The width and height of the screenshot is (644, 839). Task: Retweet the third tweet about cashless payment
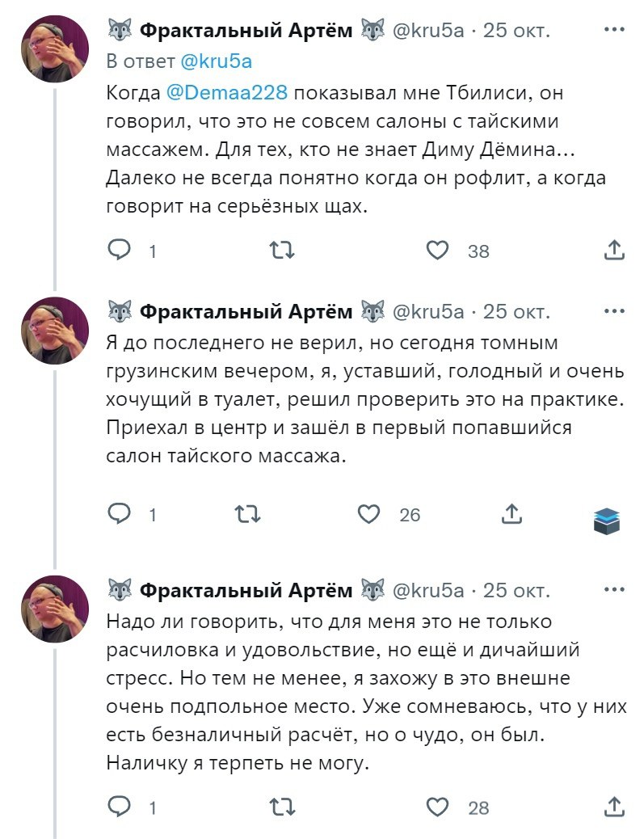point(282,806)
